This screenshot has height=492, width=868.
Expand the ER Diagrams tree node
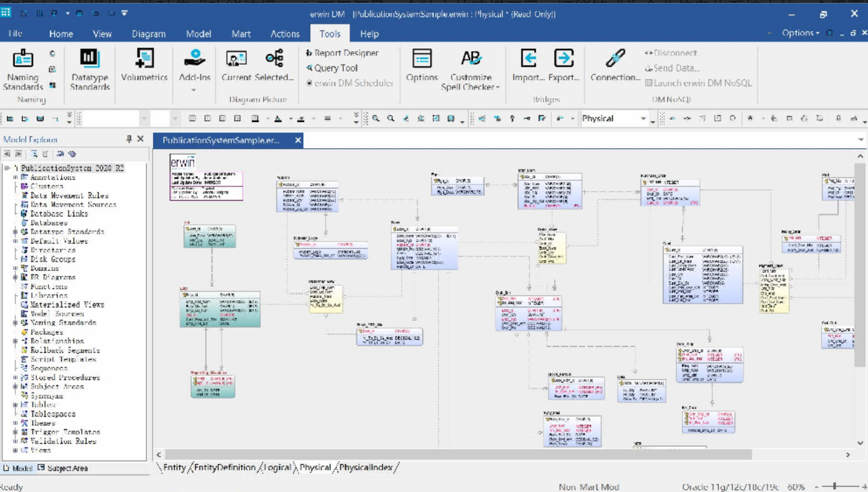pos(16,277)
